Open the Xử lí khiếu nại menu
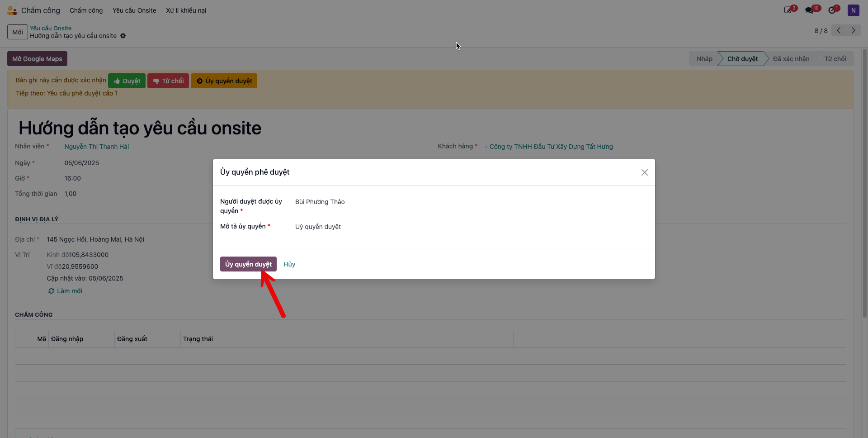 pyautogui.click(x=186, y=10)
